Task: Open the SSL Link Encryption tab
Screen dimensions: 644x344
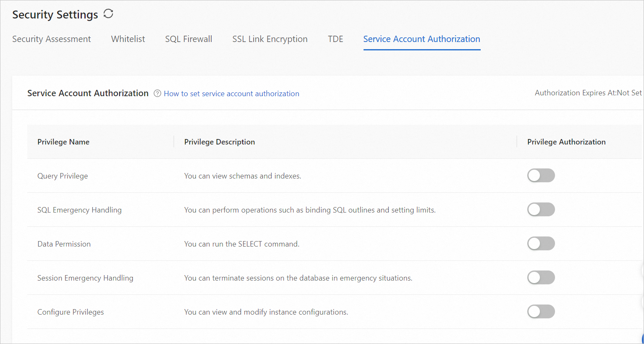Action: (270, 39)
